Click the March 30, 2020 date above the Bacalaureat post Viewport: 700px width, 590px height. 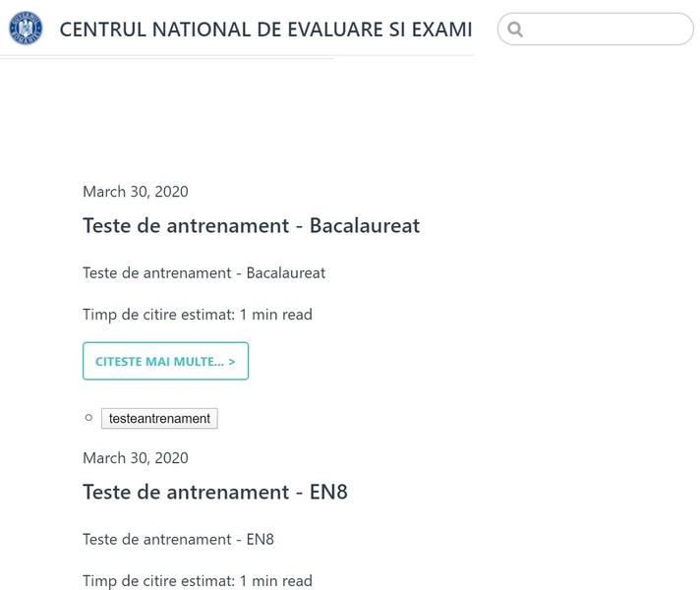pos(136,191)
